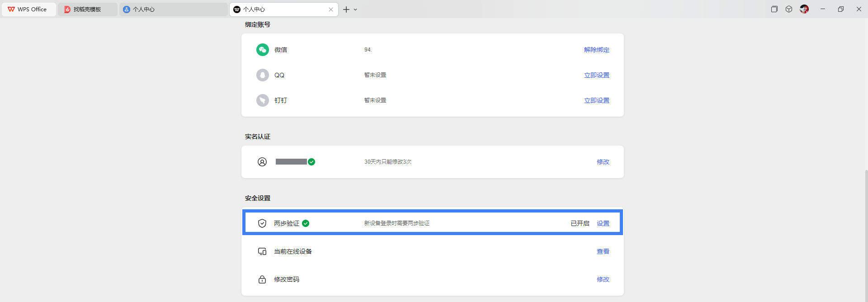Image resolution: width=868 pixels, height=302 pixels.
Task: Click the 当前在线设备 label
Action: click(x=293, y=251)
